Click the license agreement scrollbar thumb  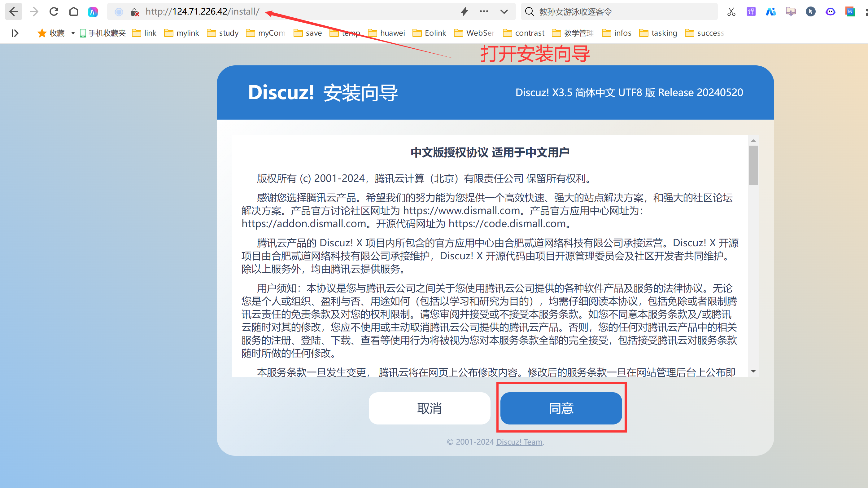pyautogui.click(x=753, y=165)
